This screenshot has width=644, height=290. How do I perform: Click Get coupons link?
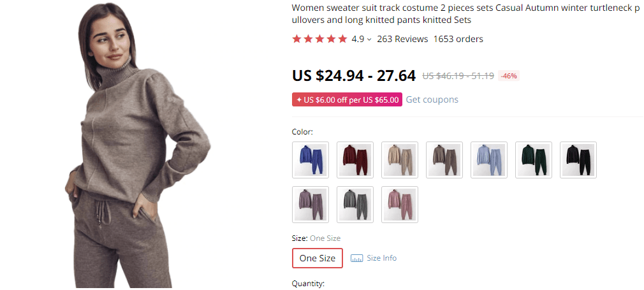432,99
